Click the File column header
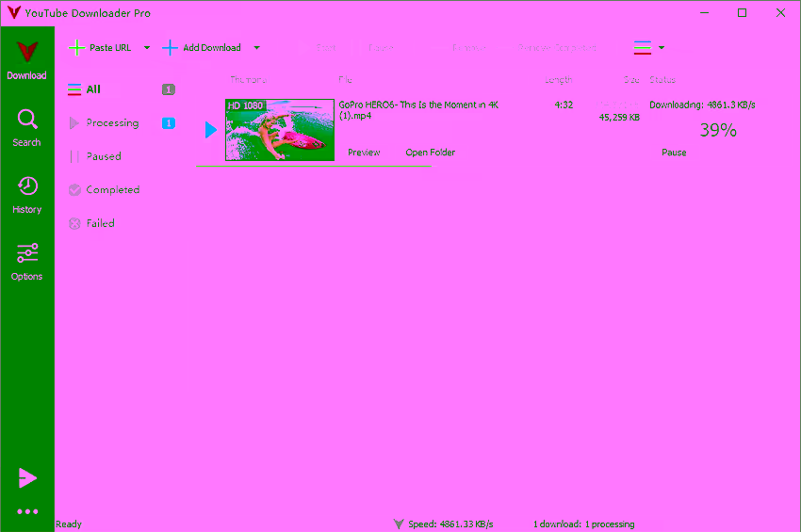 point(345,80)
